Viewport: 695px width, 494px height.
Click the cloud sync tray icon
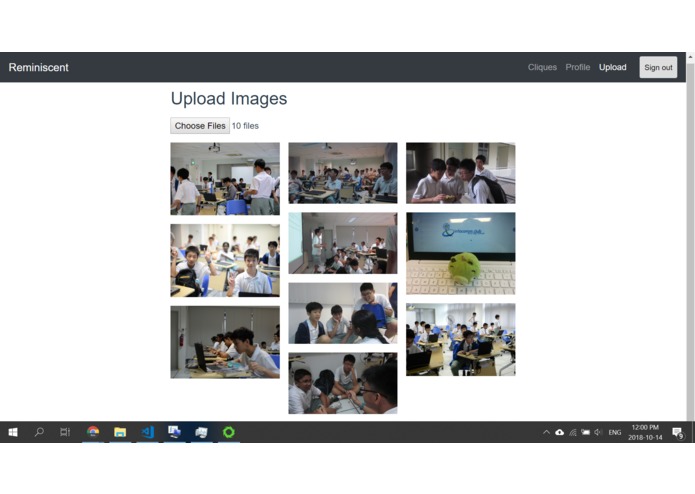(x=559, y=432)
